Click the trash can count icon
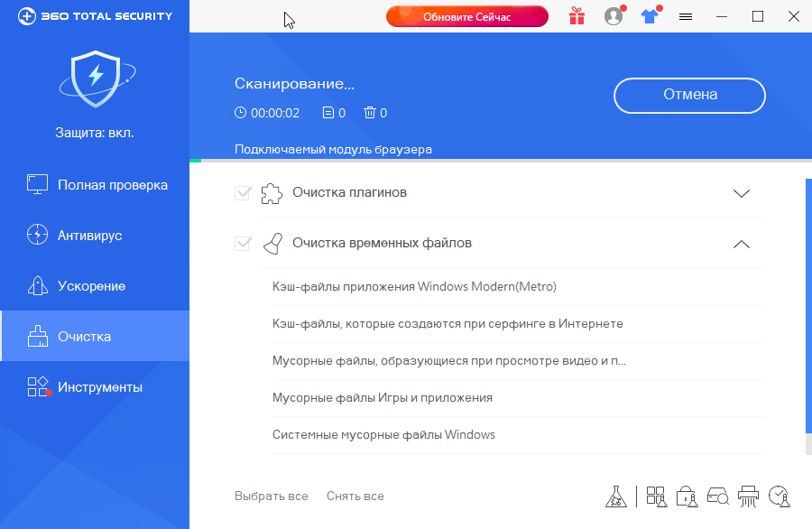812x529 pixels. click(x=369, y=113)
